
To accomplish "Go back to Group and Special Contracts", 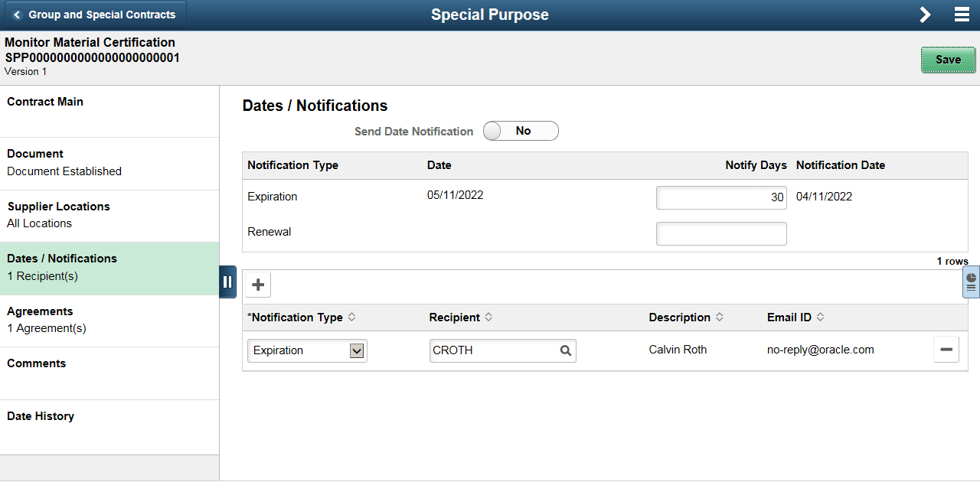I will point(95,14).
